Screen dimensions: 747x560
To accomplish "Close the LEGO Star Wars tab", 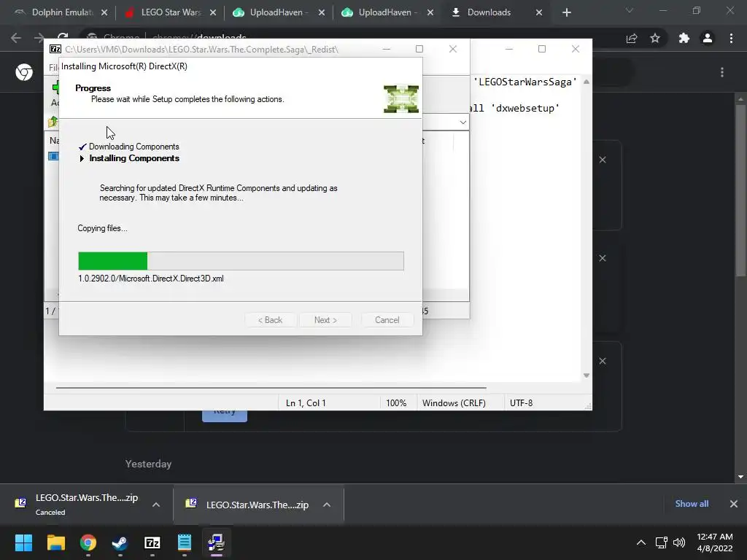I will (x=213, y=13).
